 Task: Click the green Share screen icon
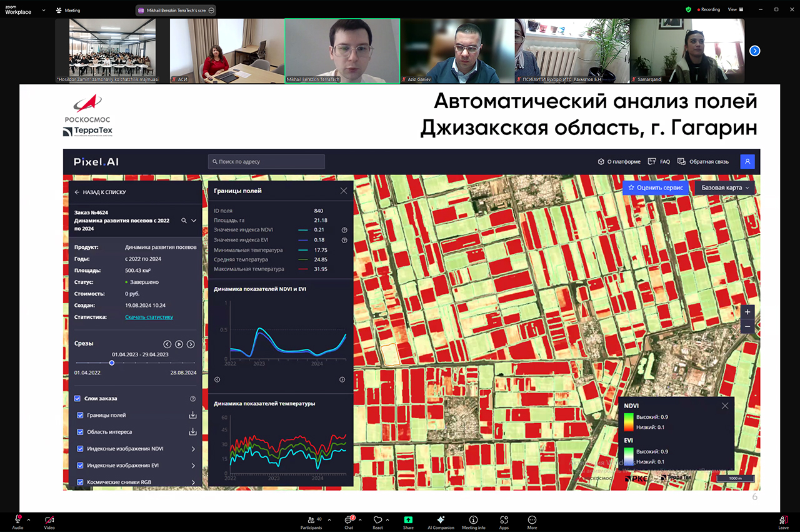coord(408,519)
